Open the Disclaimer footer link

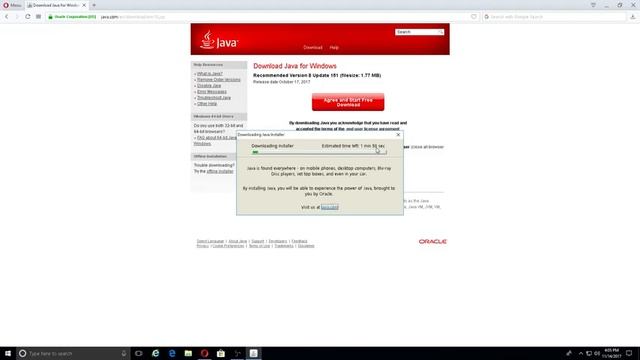[x=306, y=246]
